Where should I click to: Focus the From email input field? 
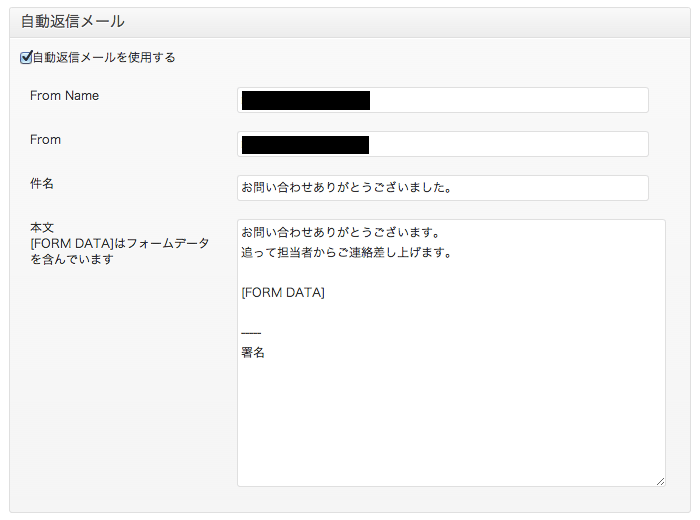coord(442,144)
